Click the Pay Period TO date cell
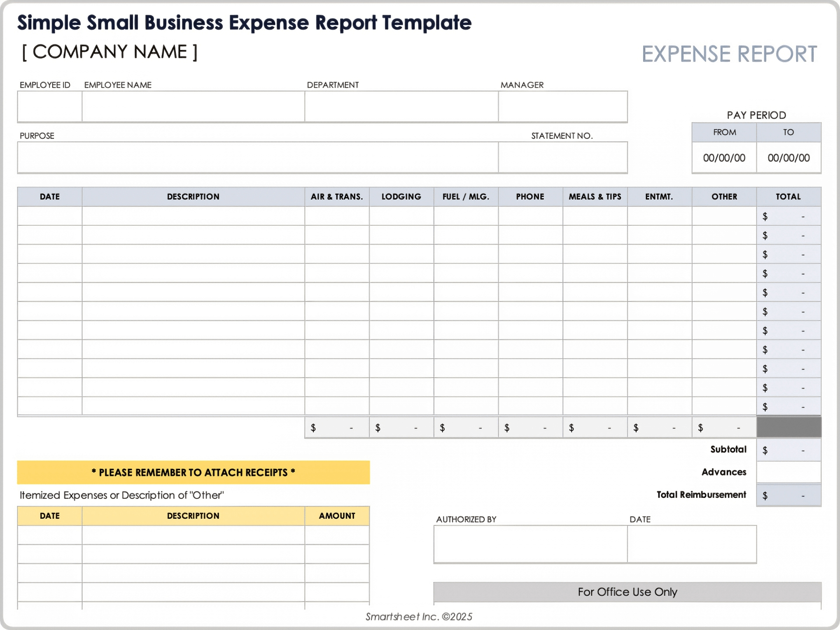 point(788,157)
